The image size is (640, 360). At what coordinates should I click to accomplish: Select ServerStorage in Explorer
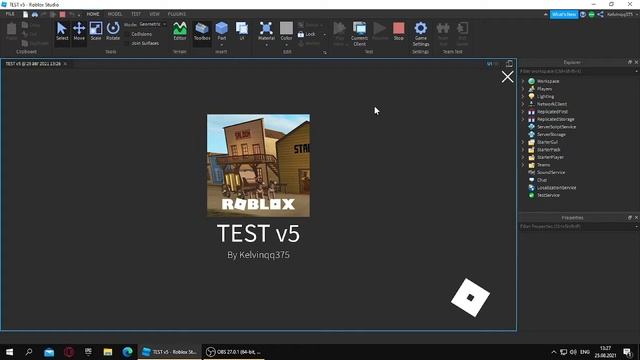pyautogui.click(x=551, y=134)
